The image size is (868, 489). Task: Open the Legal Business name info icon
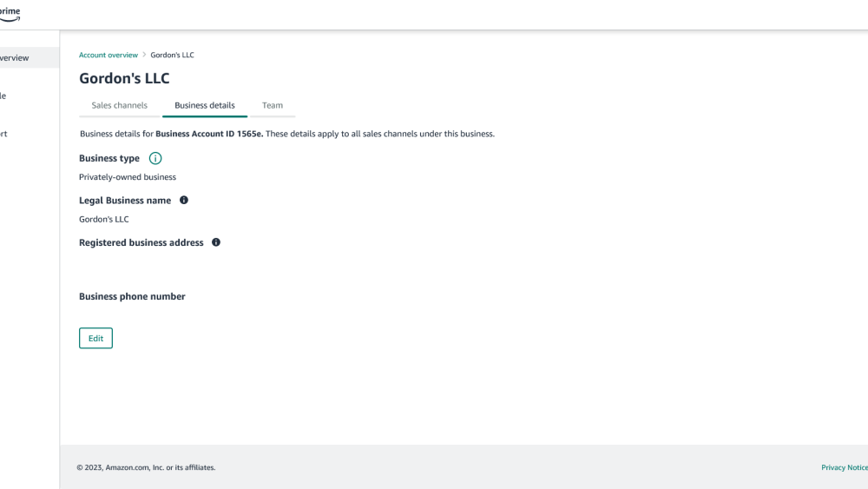(183, 200)
